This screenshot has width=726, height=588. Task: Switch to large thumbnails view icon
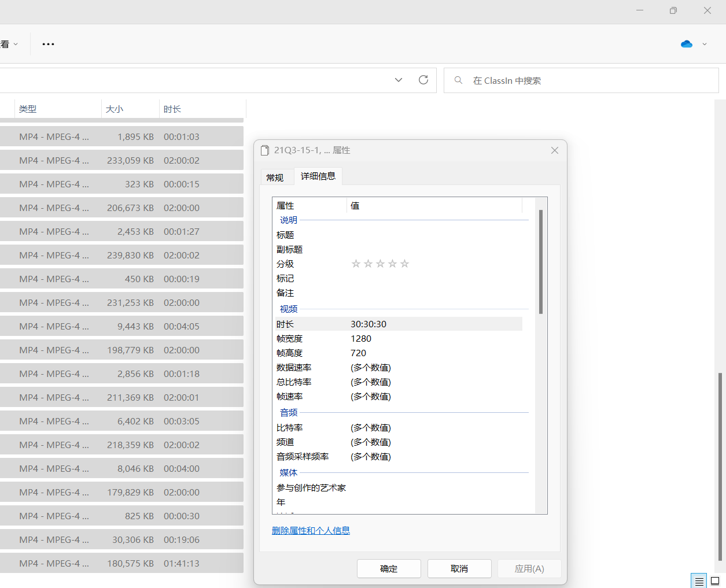pos(715,581)
